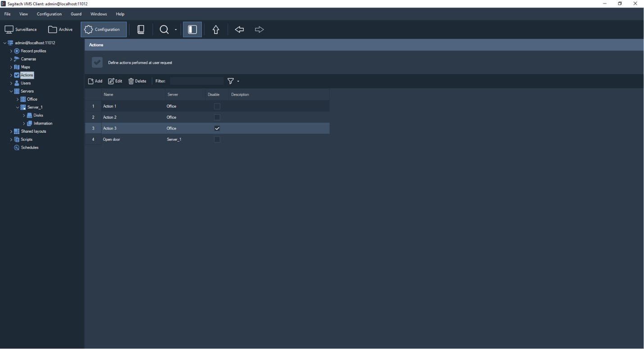This screenshot has width=644, height=349.
Task: Click the Delete action button
Action: (137, 81)
